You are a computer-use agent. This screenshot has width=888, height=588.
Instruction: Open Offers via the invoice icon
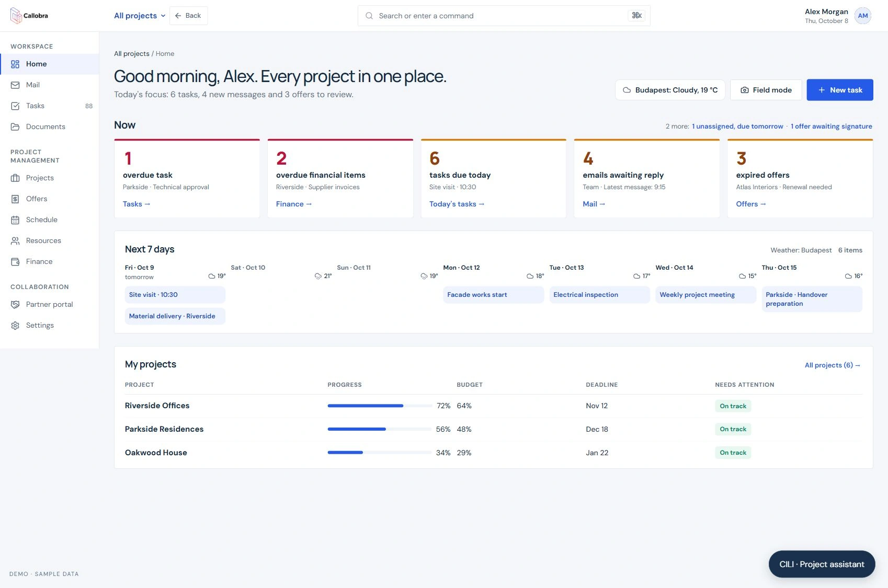pos(15,199)
